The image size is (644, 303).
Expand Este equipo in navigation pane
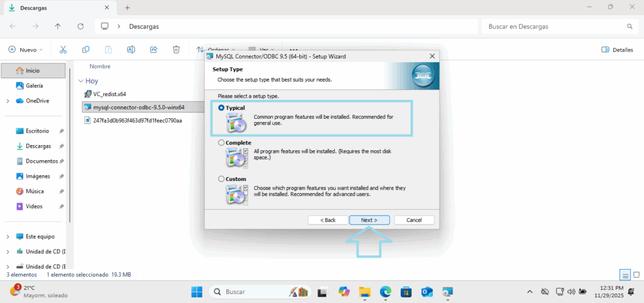[8, 236]
